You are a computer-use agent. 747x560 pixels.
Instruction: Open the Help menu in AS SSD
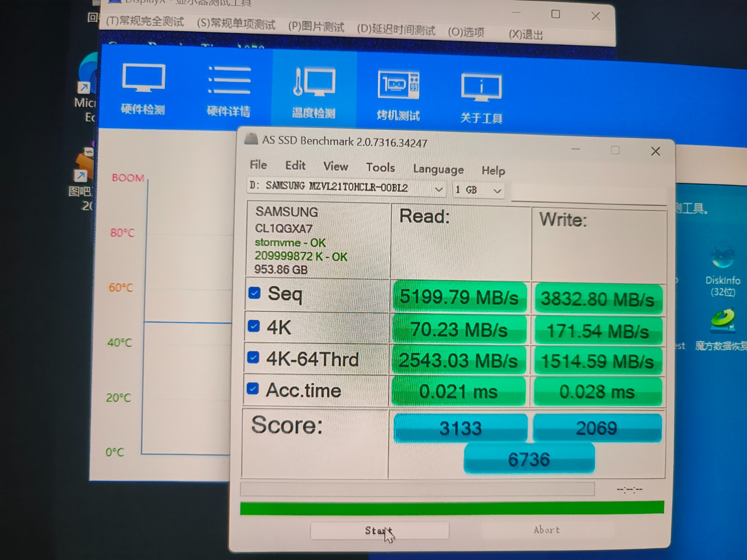pyautogui.click(x=493, y=171)
